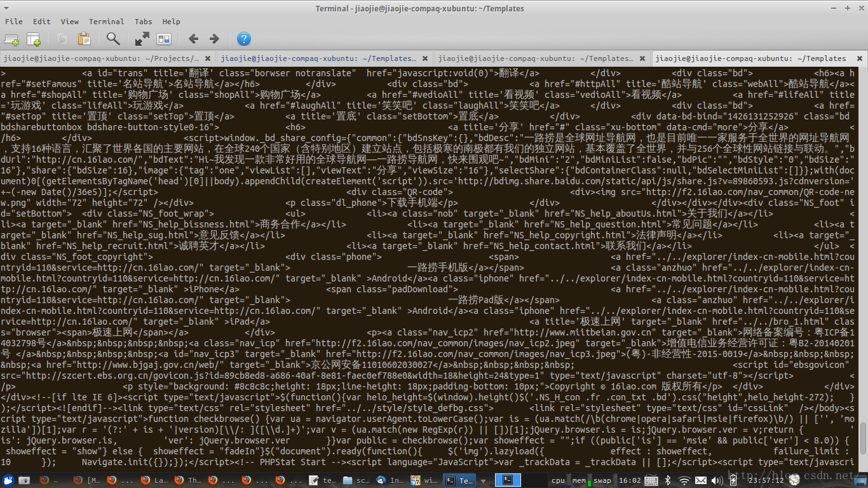The image size is (868, 488).
Task: Toggle fullscreen with the arrows icon
Action: [x=142, y=39]
